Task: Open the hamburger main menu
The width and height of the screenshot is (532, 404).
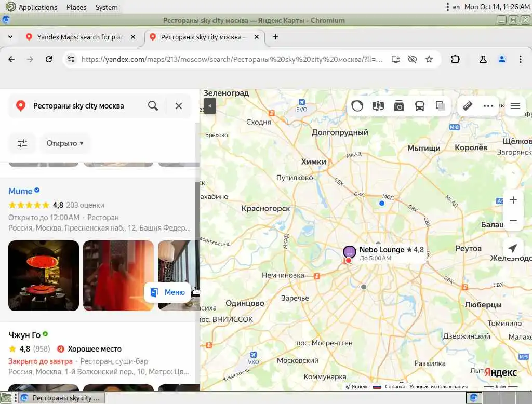Action: (x=515, y=106)
